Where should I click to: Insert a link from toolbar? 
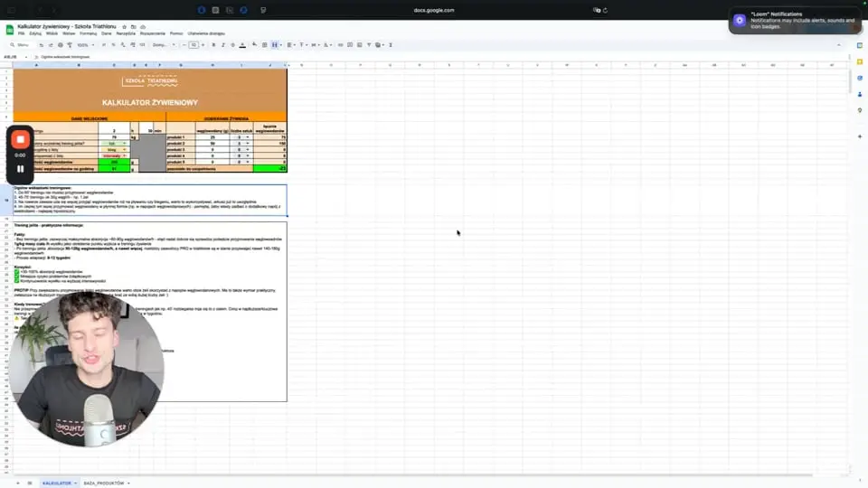click(x=341, y=45)
